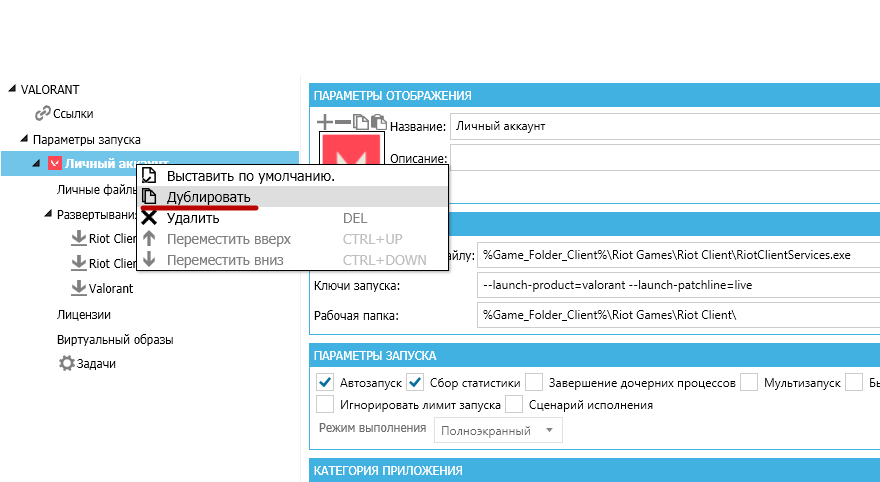Viewport: 880px width, 482px height.
Task: Click the empty Описание input field
Action: pos(665,158)
